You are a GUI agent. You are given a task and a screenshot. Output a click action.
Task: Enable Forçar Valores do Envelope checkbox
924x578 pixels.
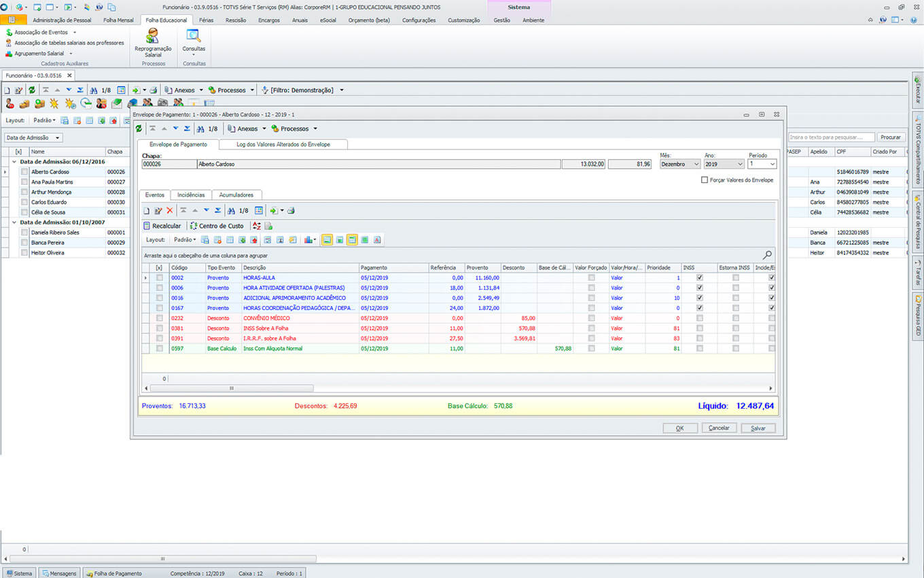tap(705, 180)
